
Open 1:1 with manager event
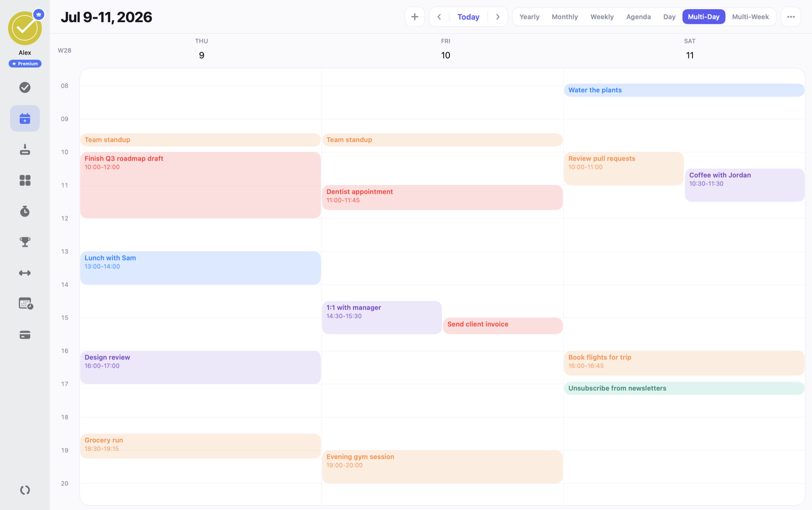coord(382,318)
